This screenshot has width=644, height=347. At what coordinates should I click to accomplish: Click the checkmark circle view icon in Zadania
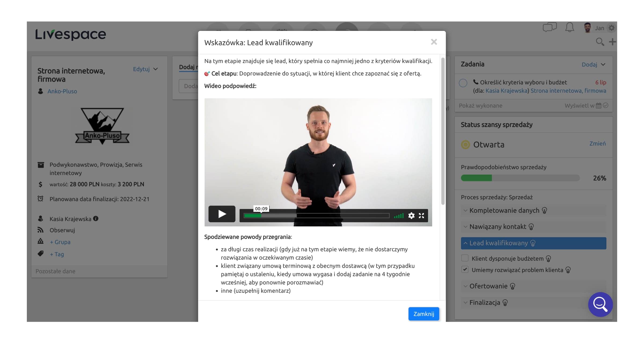point(605,105)
